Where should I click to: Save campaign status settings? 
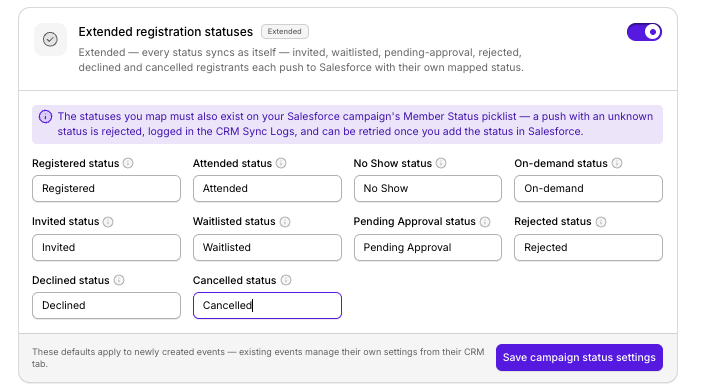[579, 357]
